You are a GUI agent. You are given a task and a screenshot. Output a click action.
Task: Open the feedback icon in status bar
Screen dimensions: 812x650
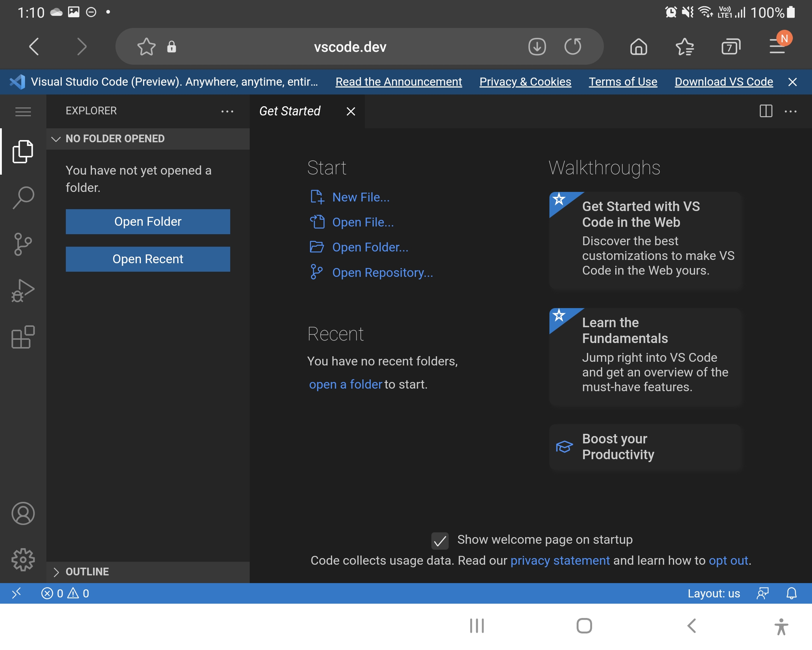pos(763,593)
